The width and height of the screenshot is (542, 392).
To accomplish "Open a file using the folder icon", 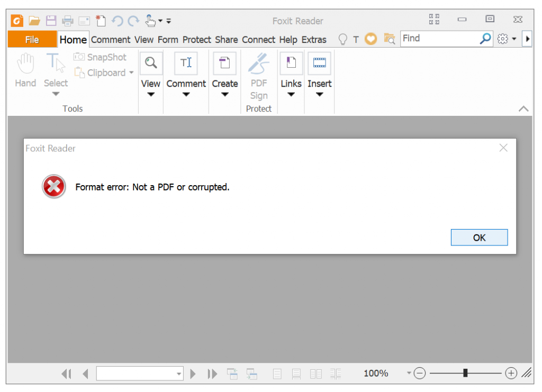I will (x=34, y=21).
